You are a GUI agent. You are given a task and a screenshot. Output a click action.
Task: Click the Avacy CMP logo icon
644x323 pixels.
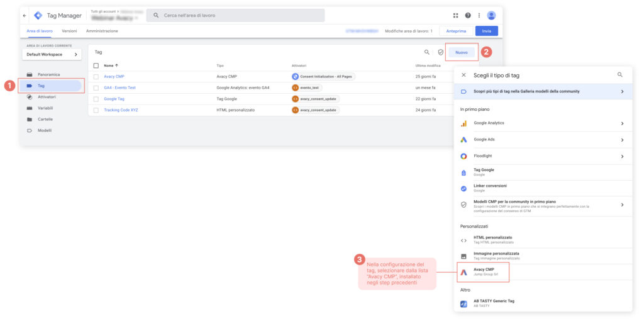pos(464,272)
